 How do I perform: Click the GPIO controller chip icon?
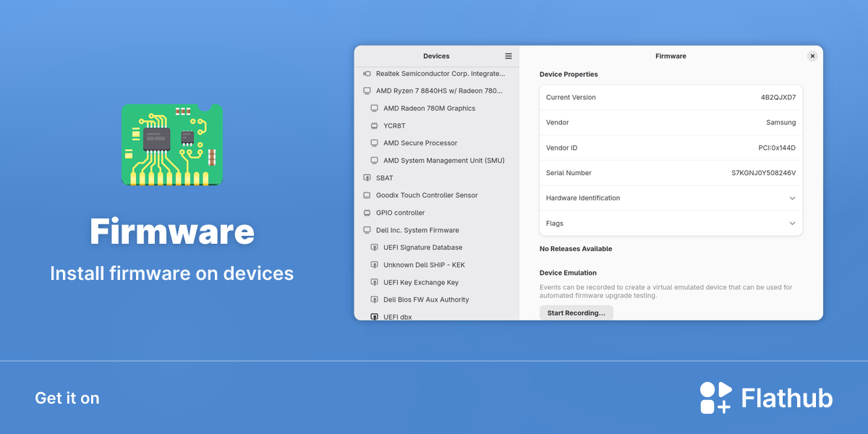click(x=367, y=213)
